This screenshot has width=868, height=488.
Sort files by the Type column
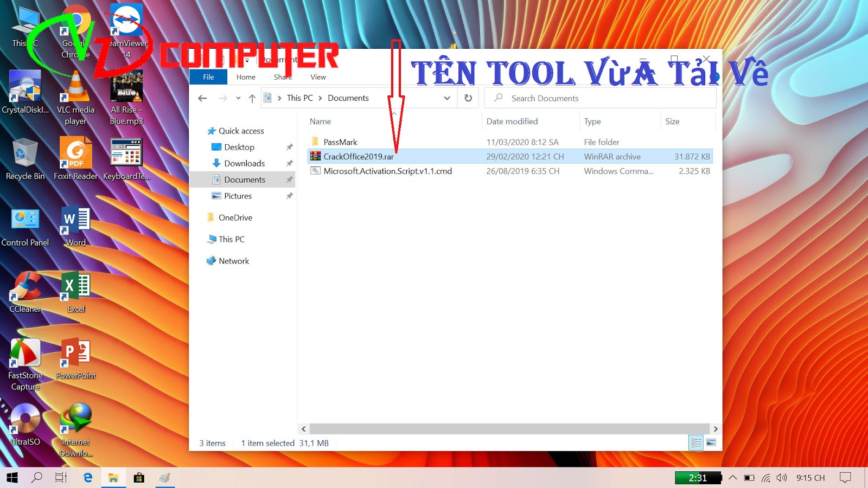[592, 121]
